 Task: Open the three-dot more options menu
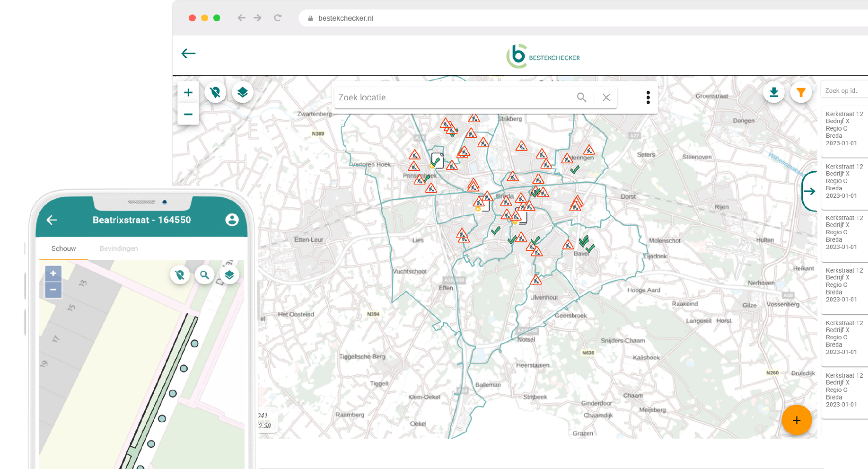coord(648,97)
